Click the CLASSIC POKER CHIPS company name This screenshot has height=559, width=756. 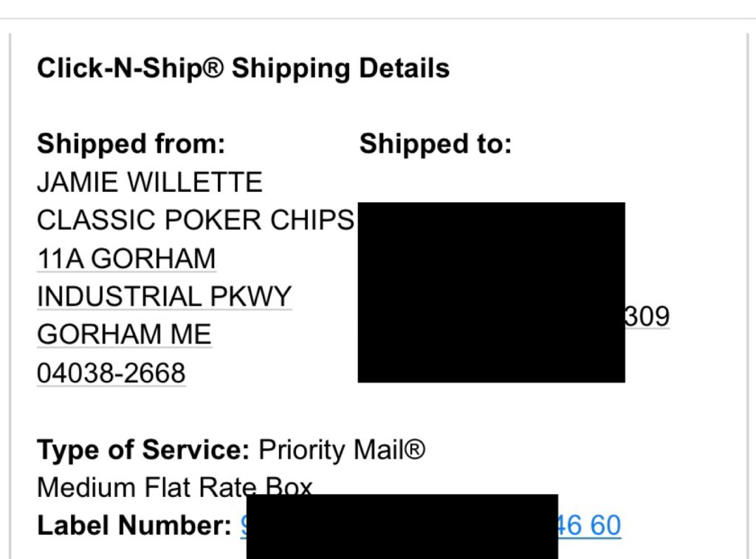195,220
